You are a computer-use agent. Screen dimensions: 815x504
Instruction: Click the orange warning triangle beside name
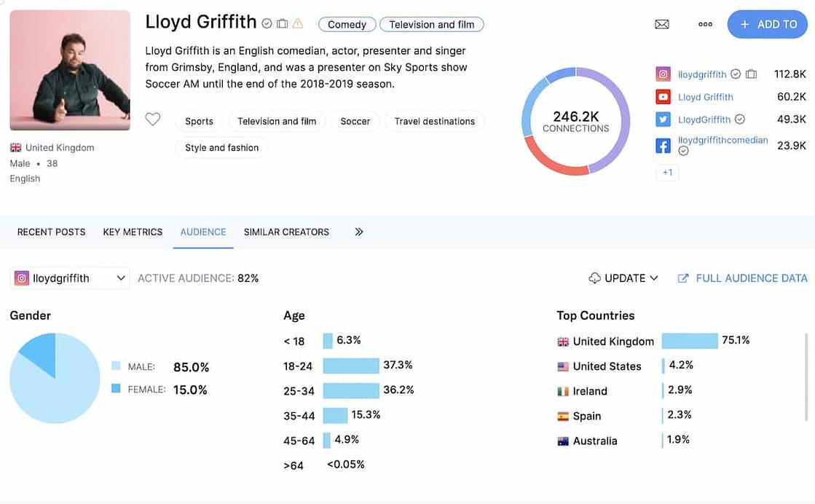pos(298,23)
